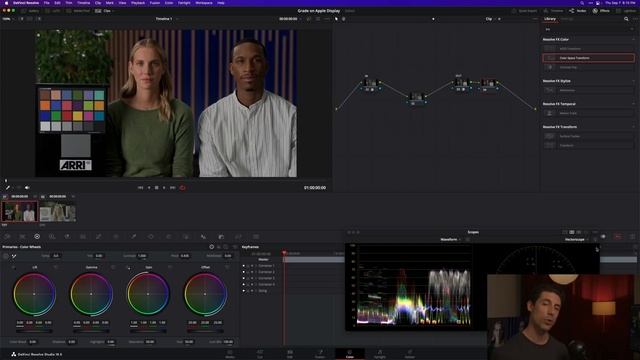The height and width of the screenshot is (360, 640).
Task: Open the File menu
Action: point(47,3)
